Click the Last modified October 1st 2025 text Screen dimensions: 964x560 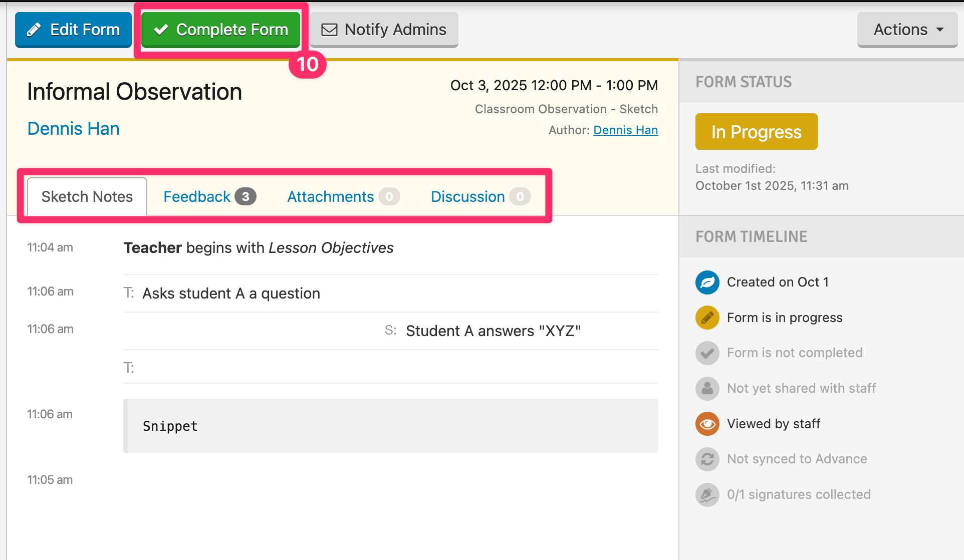[772, 177]
